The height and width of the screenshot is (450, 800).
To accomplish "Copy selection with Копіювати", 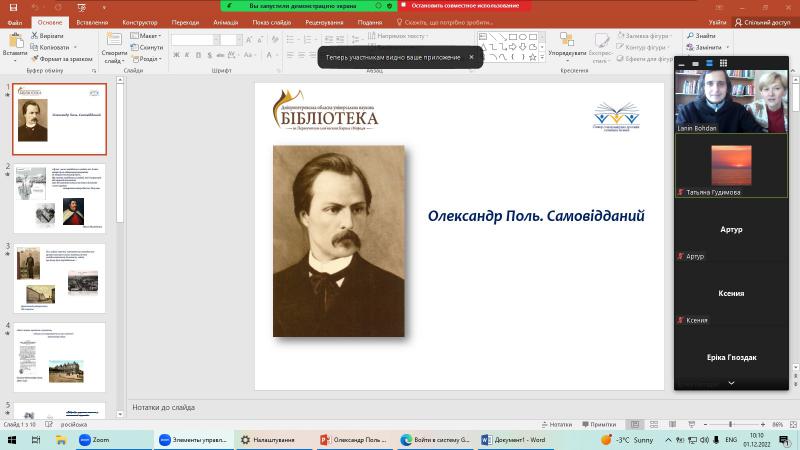I will coord(49,47).
